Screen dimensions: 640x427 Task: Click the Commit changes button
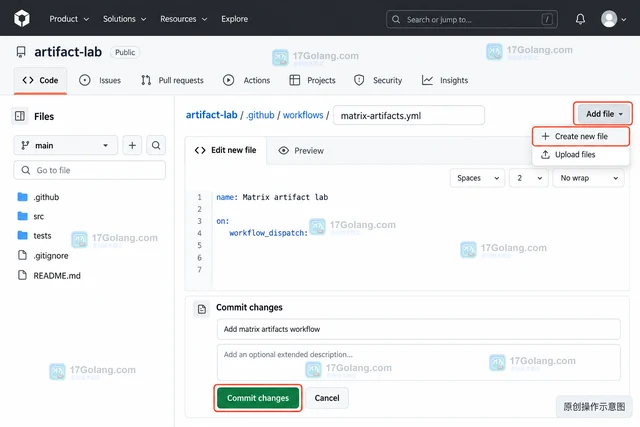pos(258,398)
